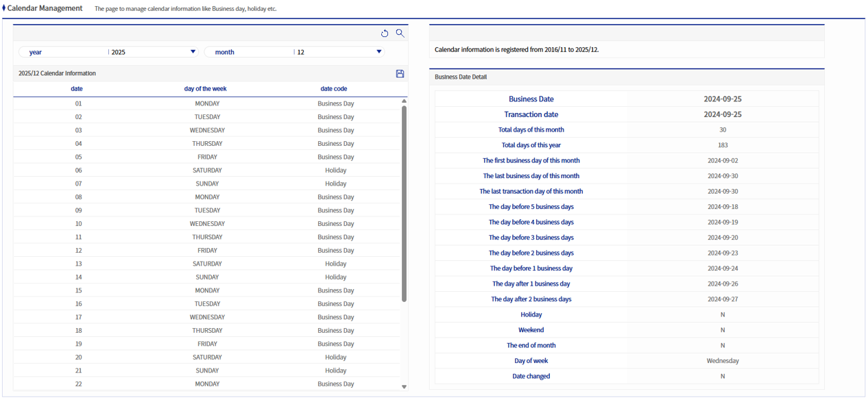868x400 pixels.
Task: Click the 'day of the week' column header
Action: point(206,88)
